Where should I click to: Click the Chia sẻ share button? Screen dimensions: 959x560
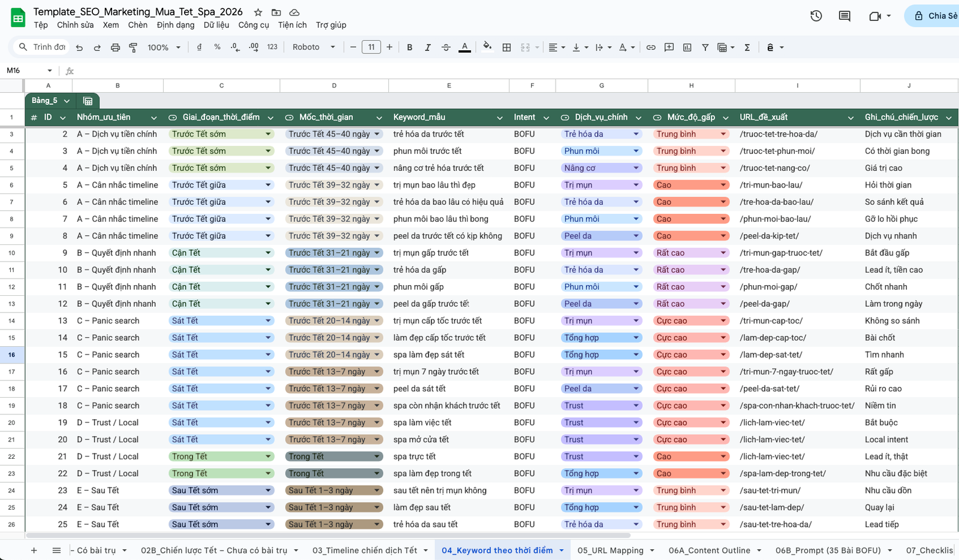point(934,16)
